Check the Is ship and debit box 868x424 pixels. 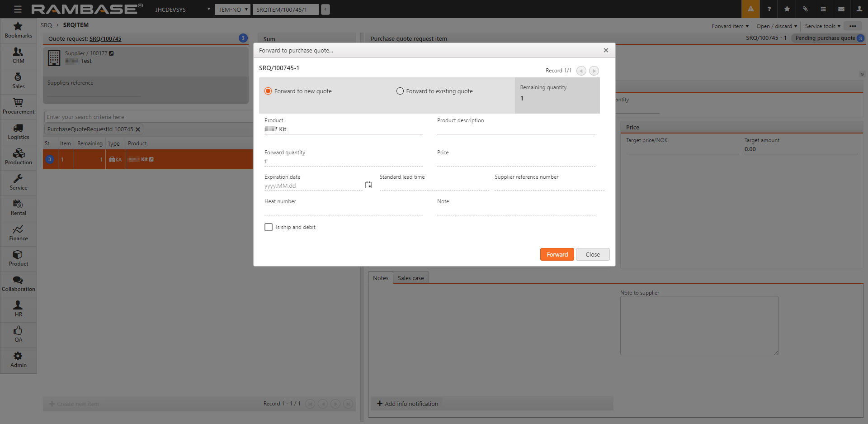(269, 227)
